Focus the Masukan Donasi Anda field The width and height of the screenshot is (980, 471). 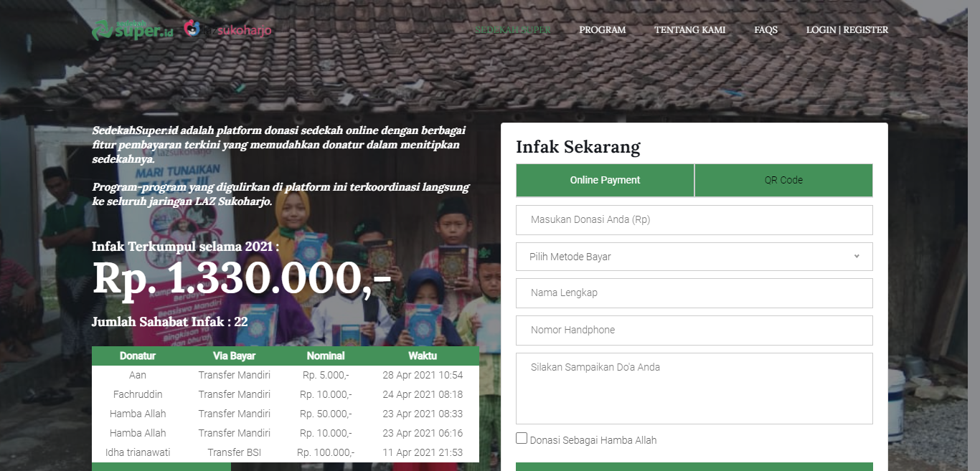click(x=694, y=220)
